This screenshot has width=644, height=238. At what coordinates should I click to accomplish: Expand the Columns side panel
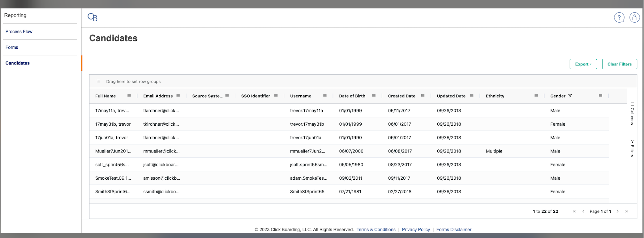click(x=632, y=114)
